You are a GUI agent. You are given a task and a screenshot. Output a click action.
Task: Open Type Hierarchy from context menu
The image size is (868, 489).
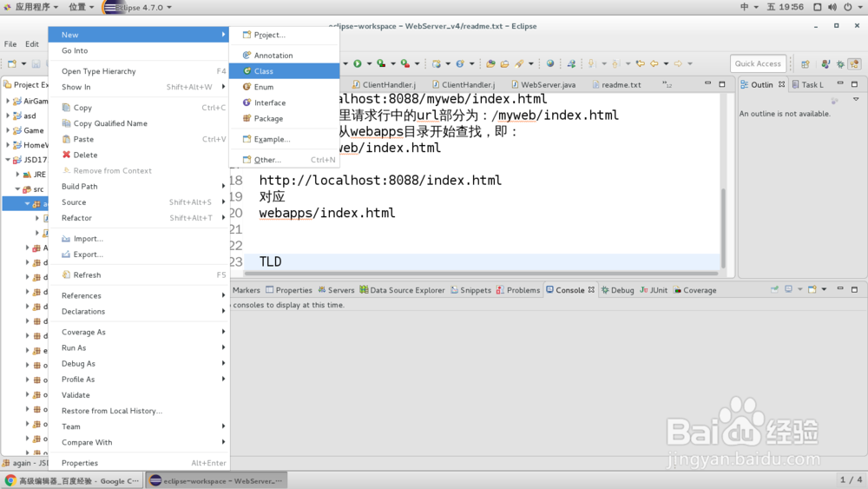(x=138, y=71)
